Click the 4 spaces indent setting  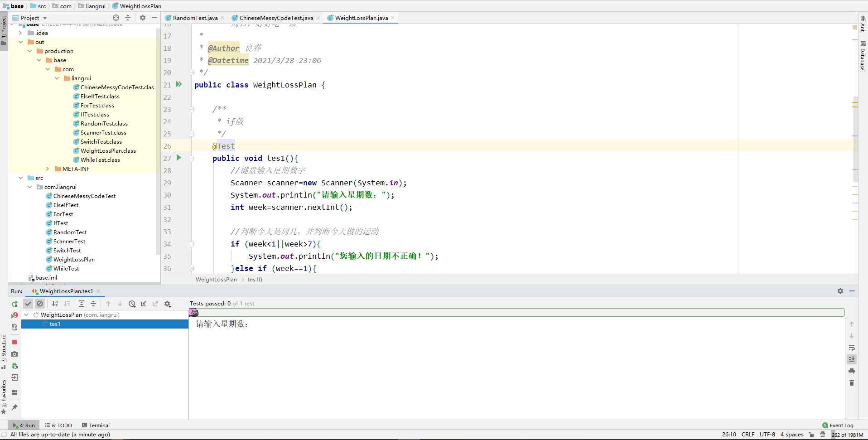tap(792, 435)
